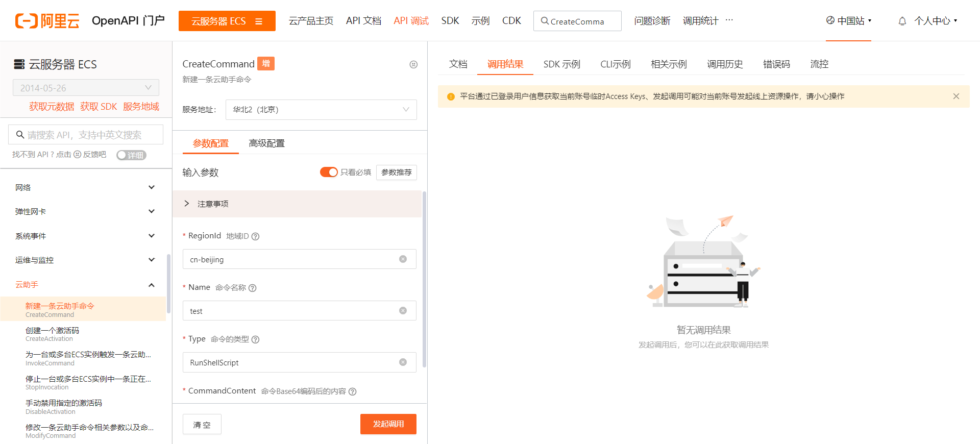The height and width of the screenshot is (444, 980).
Task: Open CDK in top navigation
Action: [511, 21]
